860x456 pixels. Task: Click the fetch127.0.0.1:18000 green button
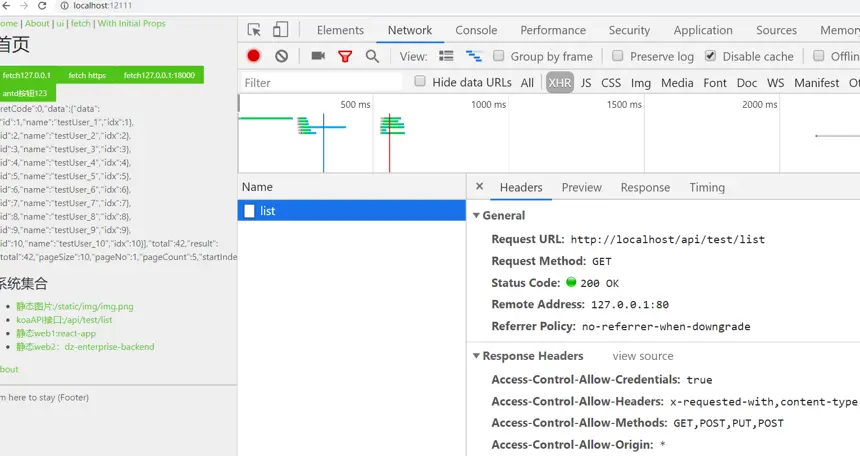coord(159,75)
